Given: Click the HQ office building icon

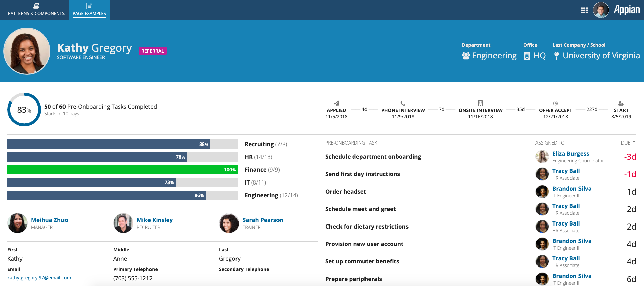Looking at the screenshot, I should [x=527, y=56].
